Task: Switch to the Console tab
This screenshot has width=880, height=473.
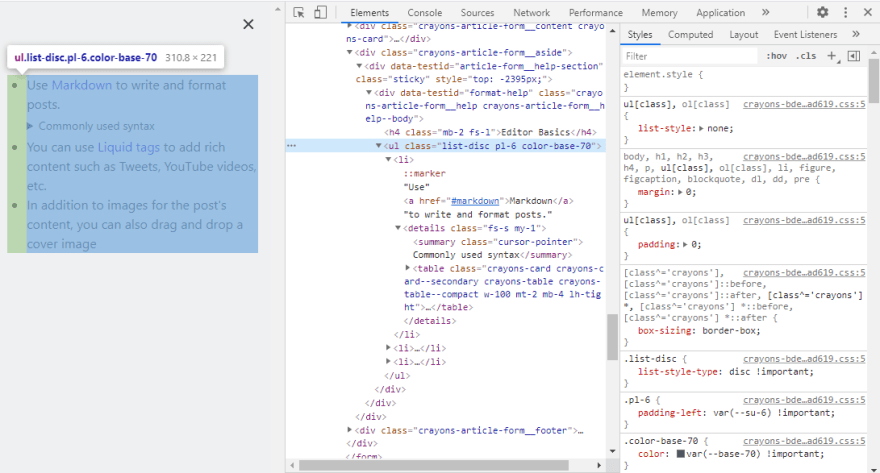Action: pyautogui.click(x=424, y=12)
